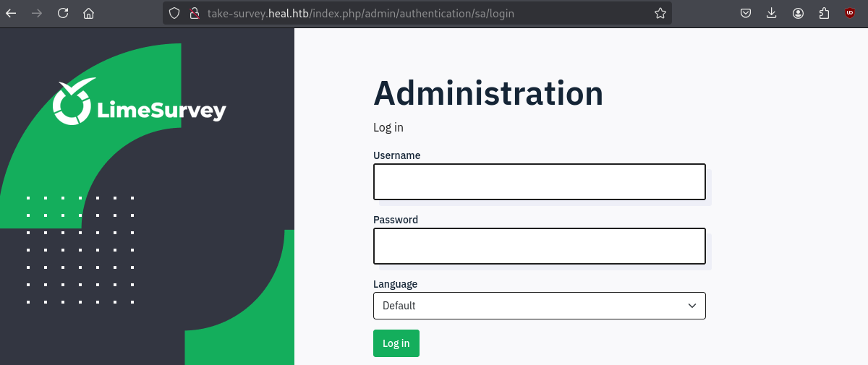Expand the Language dropdown set to Default
This screenshot has height=365, width=868.
click(x=539, y=306)
